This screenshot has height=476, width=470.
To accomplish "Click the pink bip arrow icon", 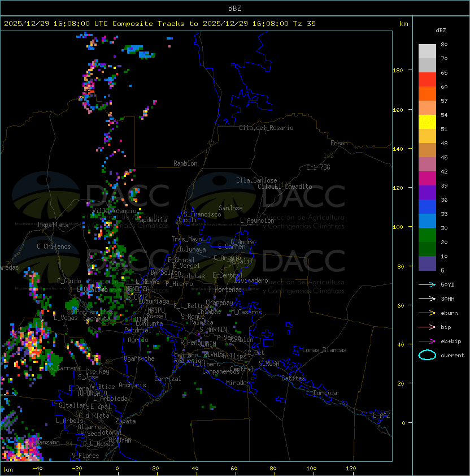I will pos(427,327).
